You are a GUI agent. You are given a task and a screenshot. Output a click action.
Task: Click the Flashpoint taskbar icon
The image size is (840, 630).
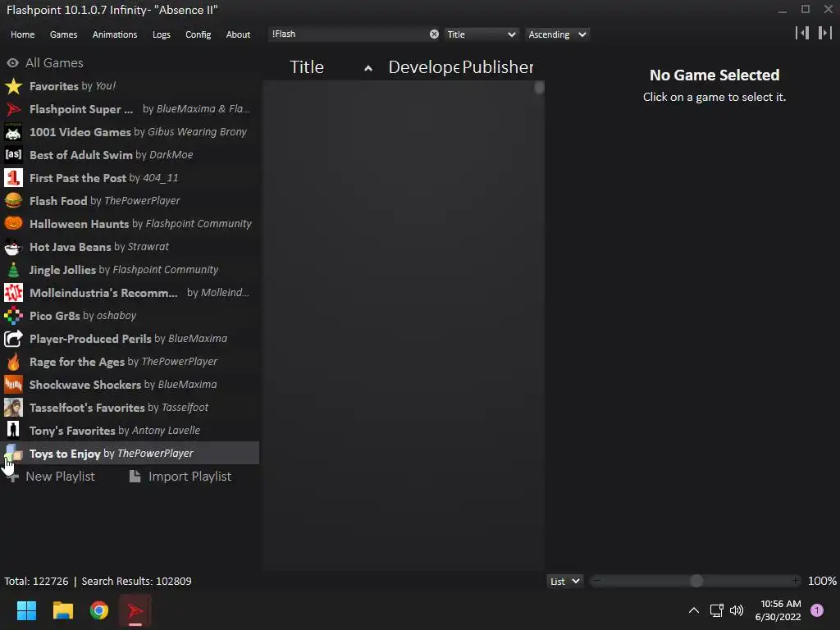tap(135, 610)
